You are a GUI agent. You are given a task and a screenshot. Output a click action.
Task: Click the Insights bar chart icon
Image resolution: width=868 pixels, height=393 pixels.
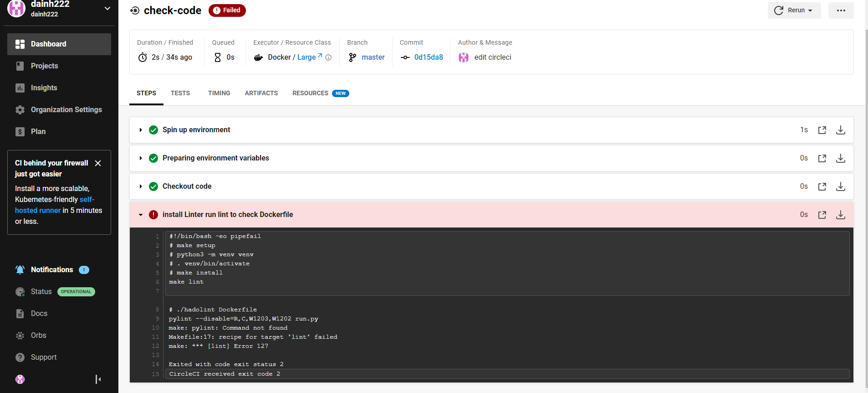[20, 88]
